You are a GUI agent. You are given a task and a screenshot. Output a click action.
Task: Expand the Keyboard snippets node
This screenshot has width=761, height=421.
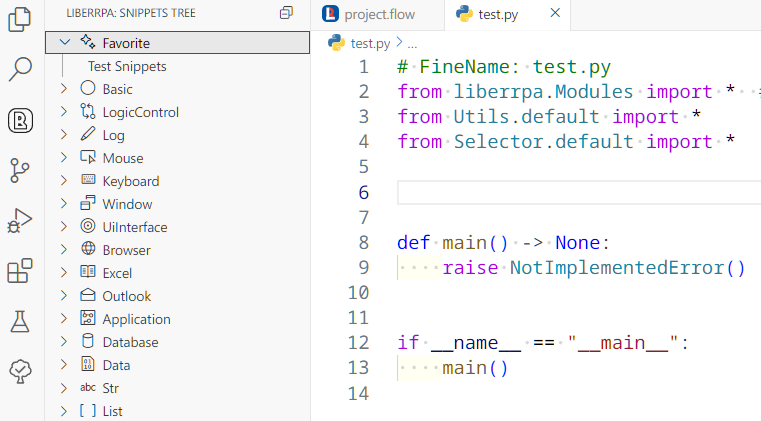point(64,181)
